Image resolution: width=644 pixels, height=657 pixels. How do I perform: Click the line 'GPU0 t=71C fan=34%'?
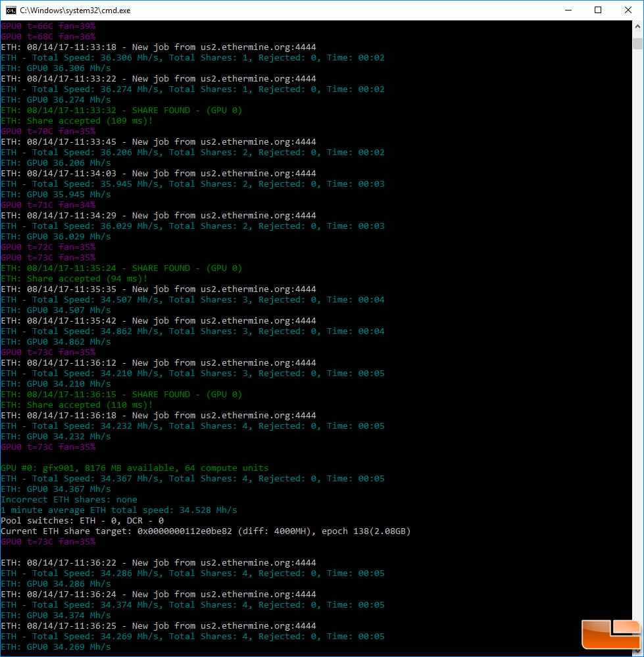48,205
